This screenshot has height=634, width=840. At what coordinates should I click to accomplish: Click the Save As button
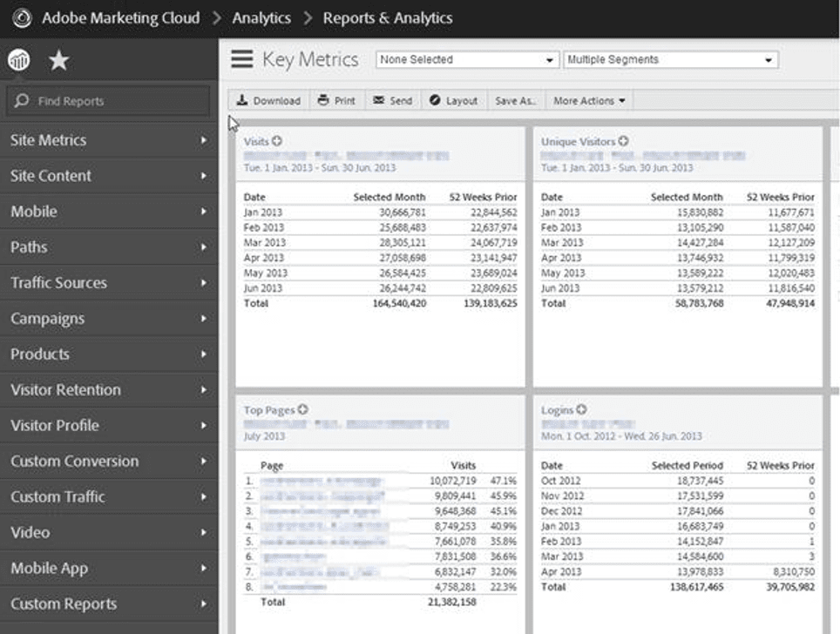515,100
